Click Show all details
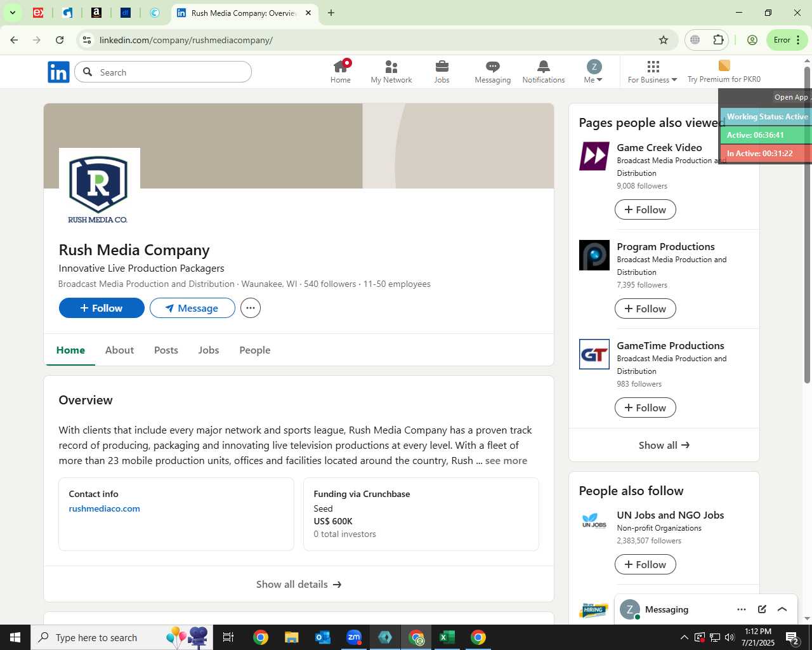812x650 pixels. pos(299,584)
